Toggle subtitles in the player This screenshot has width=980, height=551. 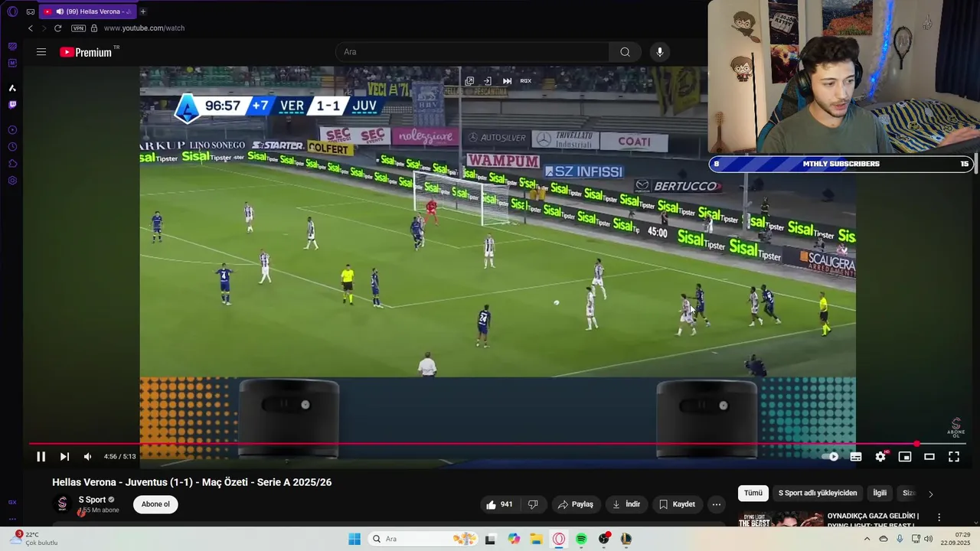coord(856,457)
